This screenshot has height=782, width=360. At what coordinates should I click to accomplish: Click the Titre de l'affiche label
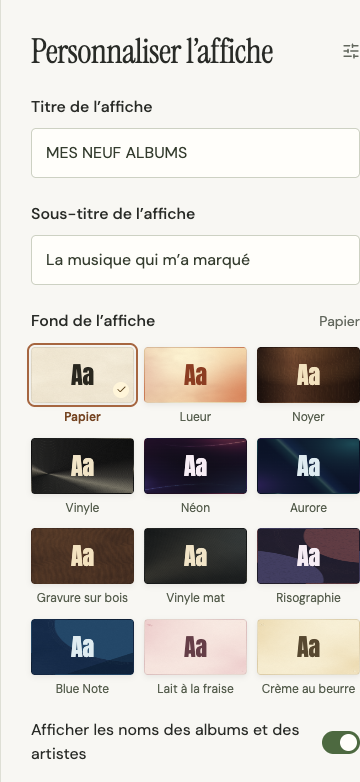tap(92, 107)
